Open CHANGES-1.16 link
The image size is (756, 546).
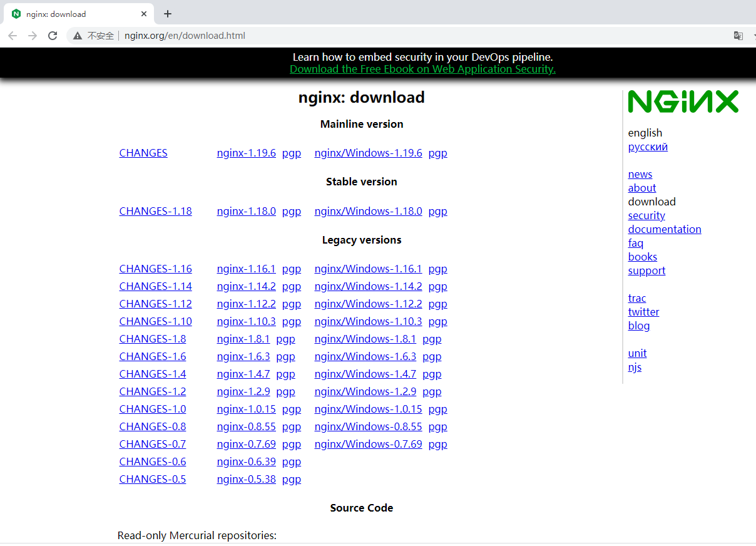(x=155, y=269)
